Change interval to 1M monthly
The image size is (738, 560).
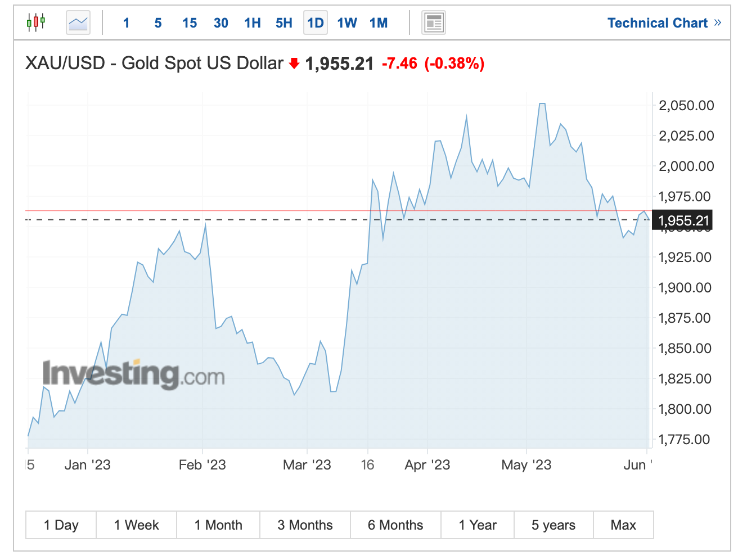point(379,23)
